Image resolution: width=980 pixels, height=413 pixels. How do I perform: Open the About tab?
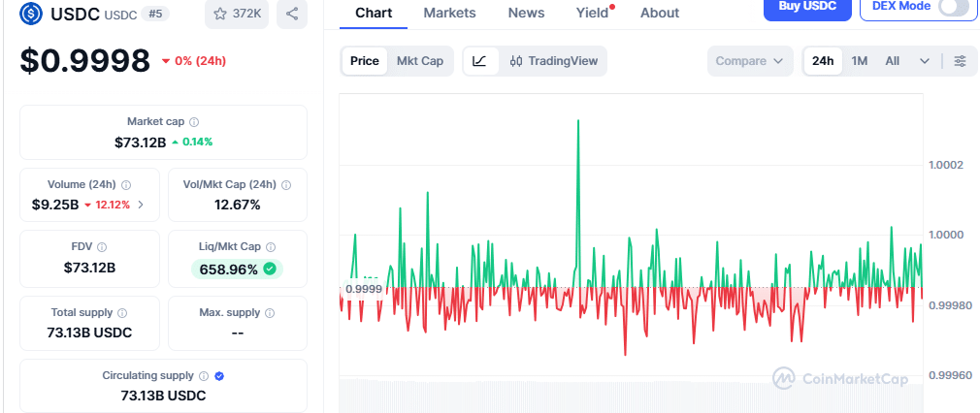click(x=660, y=13)
